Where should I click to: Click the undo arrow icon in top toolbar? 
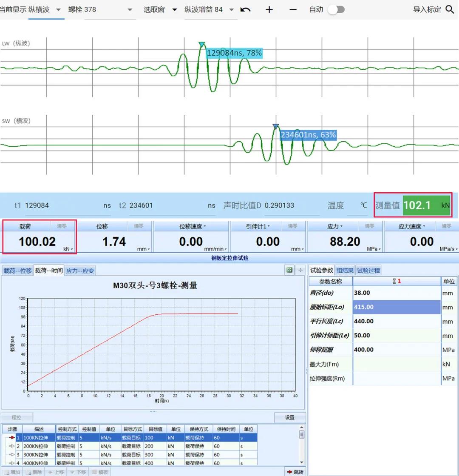point(245,9)
